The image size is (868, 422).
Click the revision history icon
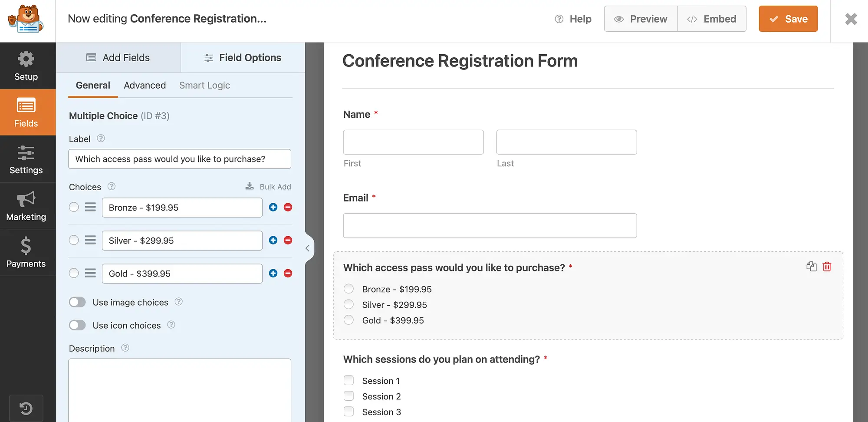click(26, 408)
